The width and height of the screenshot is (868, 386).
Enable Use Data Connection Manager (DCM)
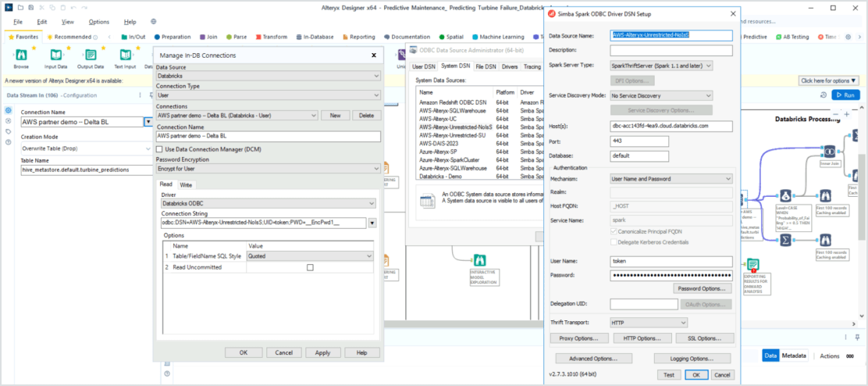click(160, 148)
